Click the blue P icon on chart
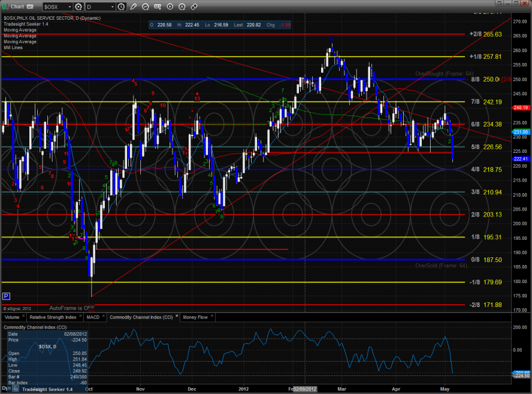Screen dimensions: 532x394 tap(6, 296)
